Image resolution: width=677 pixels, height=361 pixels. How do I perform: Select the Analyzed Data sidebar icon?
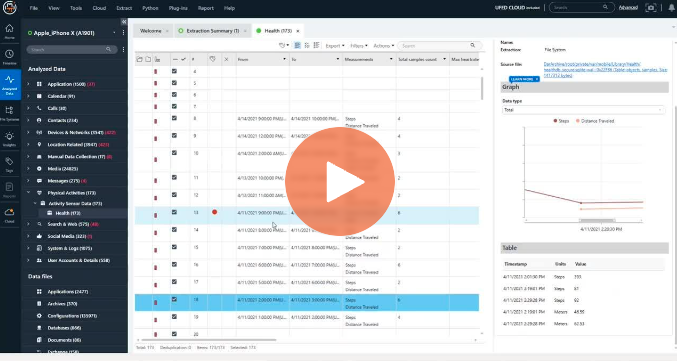(9, 84)
